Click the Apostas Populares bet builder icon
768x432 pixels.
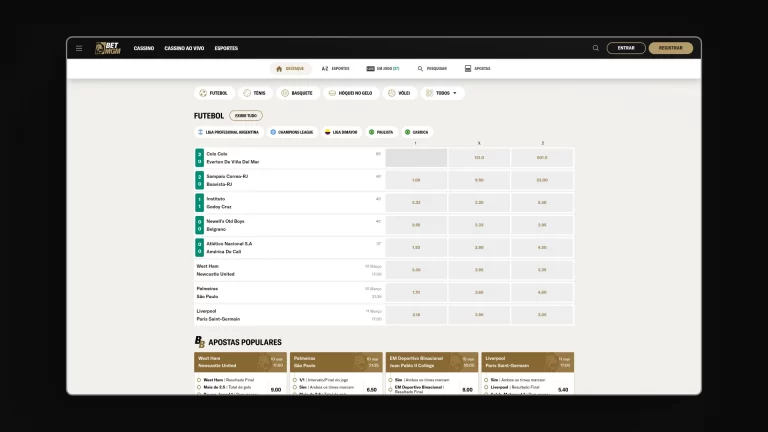pyautogui.click(x=200, y=342)
